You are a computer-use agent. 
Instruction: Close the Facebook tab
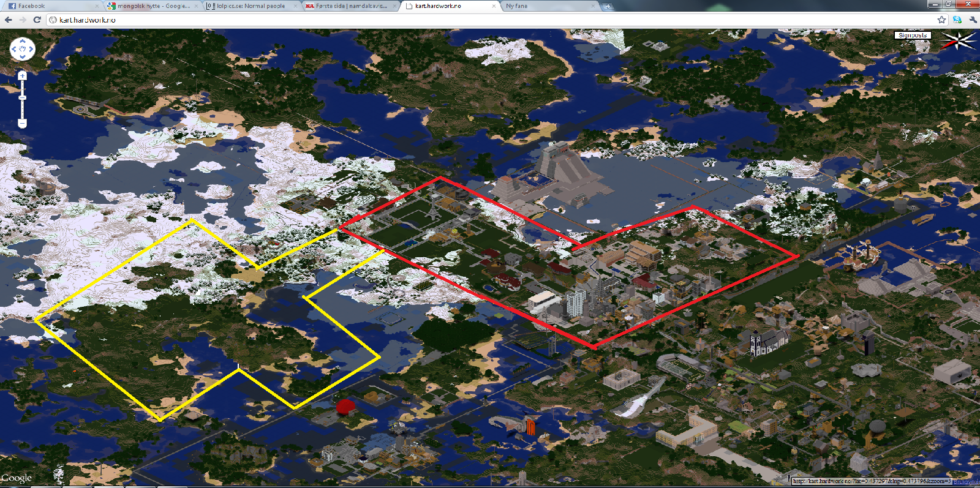(x=97, y=6)
